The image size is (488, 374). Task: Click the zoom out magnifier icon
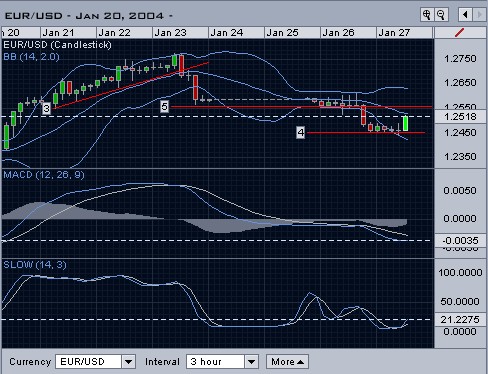(x=441, y=15)
